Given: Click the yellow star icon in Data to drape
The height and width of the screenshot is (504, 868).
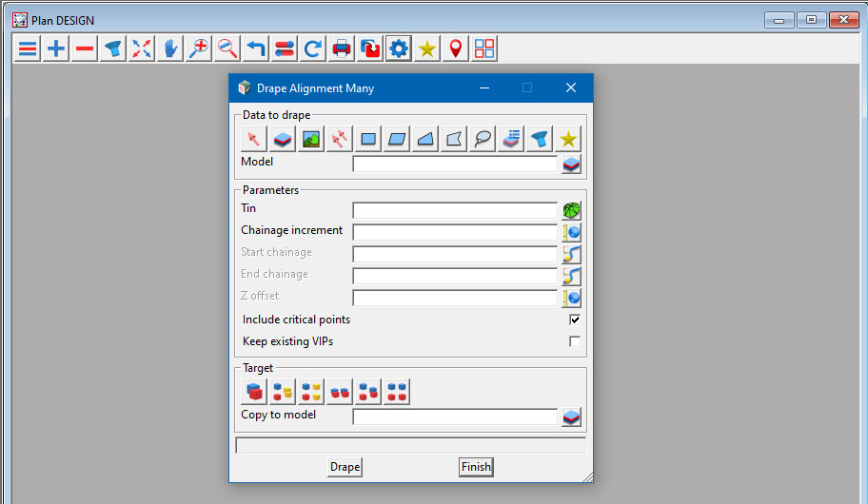Looking at the screenshot, I should [568, 139].
